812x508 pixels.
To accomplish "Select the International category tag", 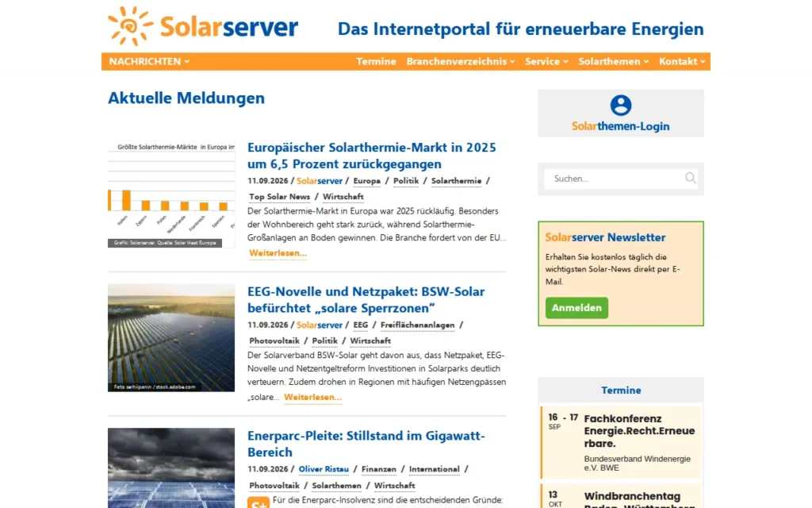I will (434, 469).
